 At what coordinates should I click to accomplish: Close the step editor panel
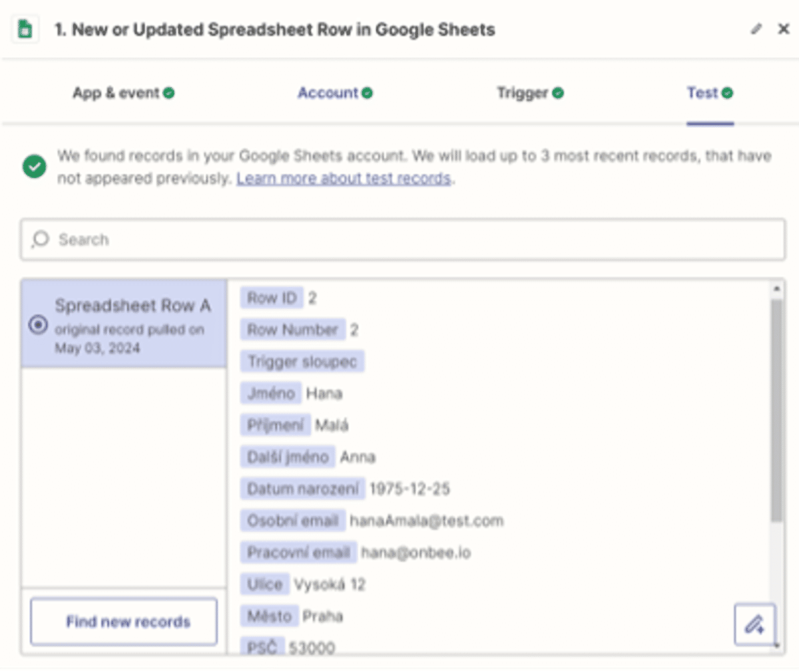click(784, 29)
